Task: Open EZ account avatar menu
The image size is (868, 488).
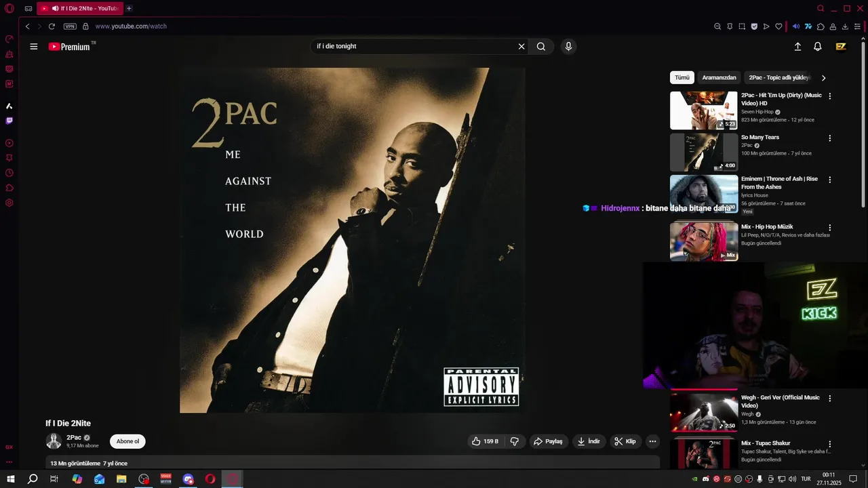Action: (841, 47)
